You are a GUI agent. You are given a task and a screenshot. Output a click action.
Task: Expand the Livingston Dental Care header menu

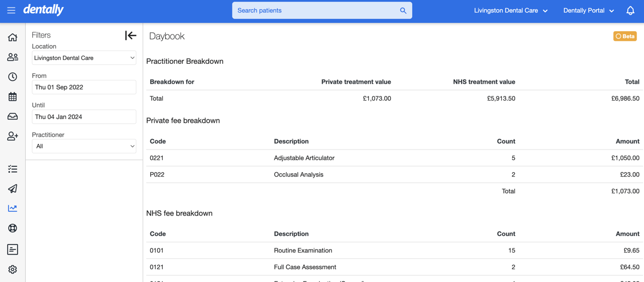coord(510,11)
